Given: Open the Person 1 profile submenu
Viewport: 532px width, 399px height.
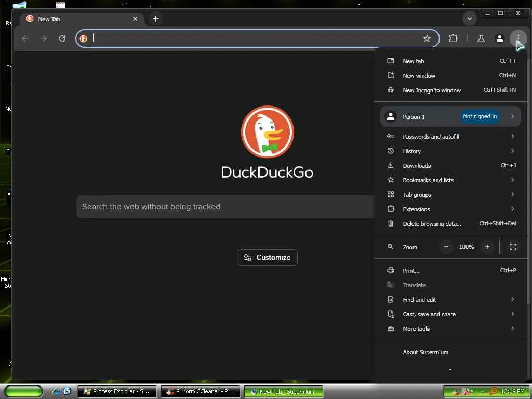Looking at the screenshot, I should (x=450, y=117).
